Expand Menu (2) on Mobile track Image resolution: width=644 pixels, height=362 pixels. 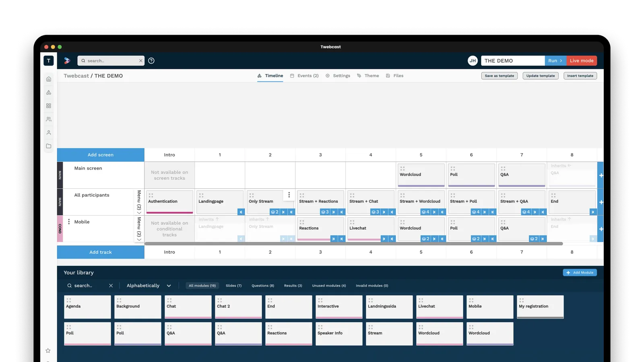pyautogui.click(x=139, y=229)
